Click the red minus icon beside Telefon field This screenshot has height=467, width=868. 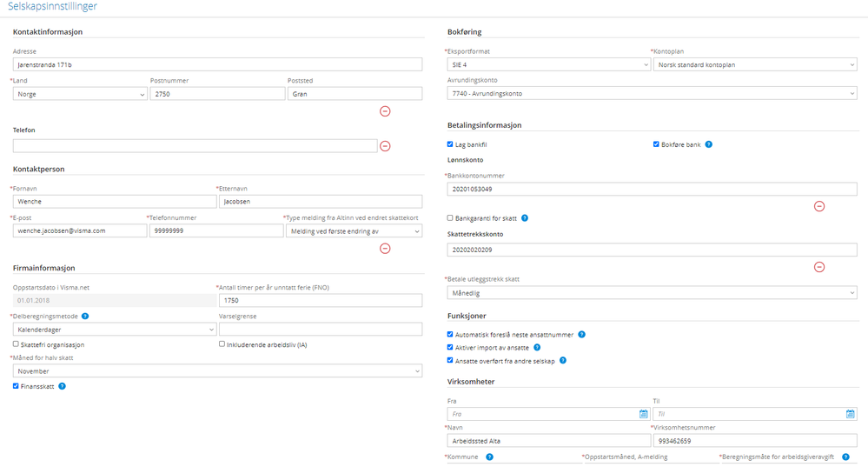[x=385, y=146]
